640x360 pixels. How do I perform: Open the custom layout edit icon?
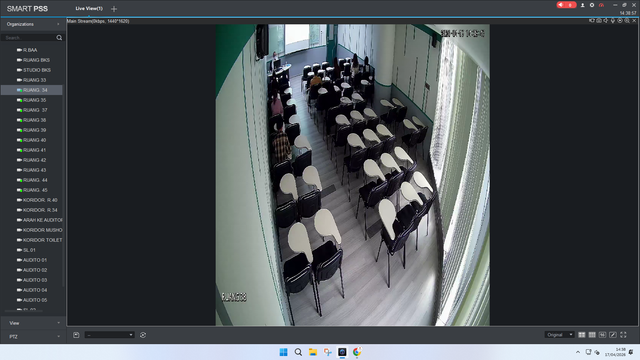pos(613,335)
